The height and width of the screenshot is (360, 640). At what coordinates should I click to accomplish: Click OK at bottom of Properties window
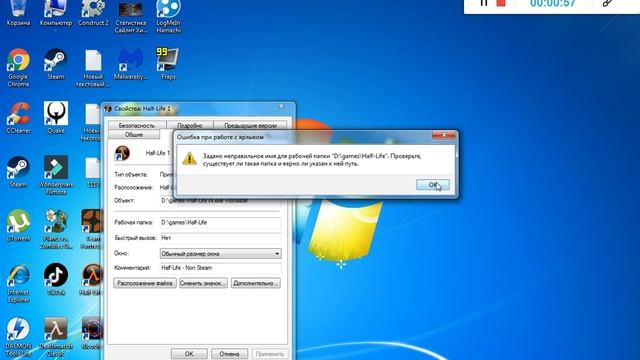[189, 354]
